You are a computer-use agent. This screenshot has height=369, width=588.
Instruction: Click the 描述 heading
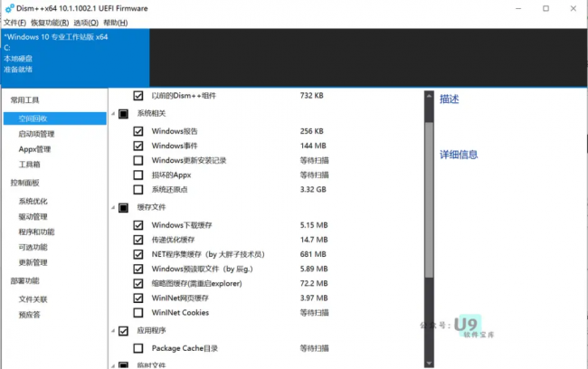point(450,99)
